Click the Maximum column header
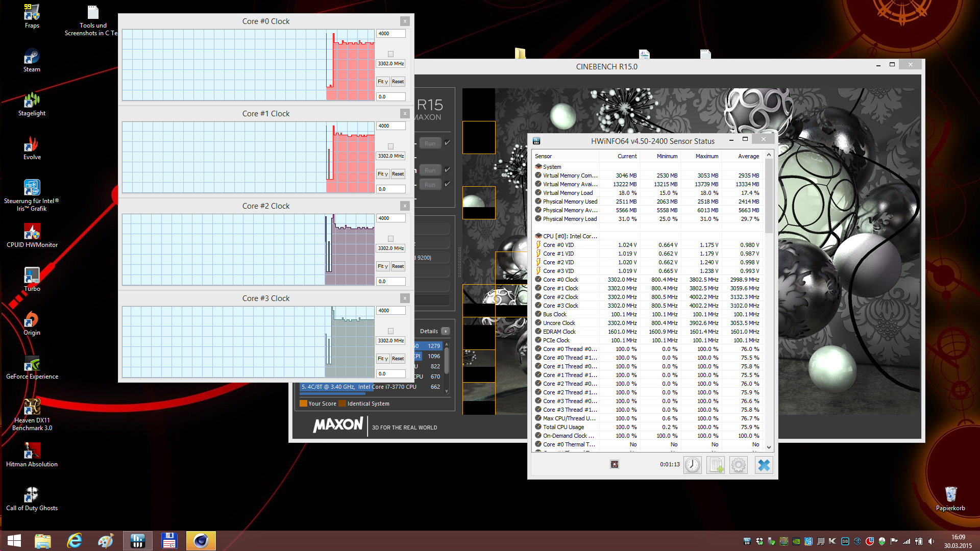Image resolution: width=980 pixels, height=551 pixels. [706, 156]
